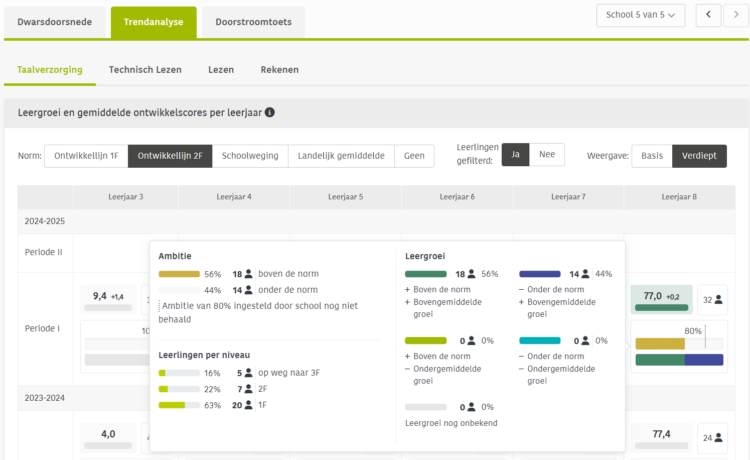This screenshot has width=750, height=460.
Task: Click the info icon next to Leergroei heading
Action: tap(270, 113)
